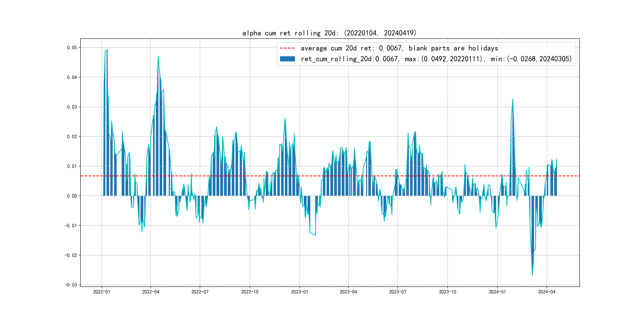Click the blue legend color patch
Image resolution: width=644 pixels, height=322 pixels.
point(287,59)
